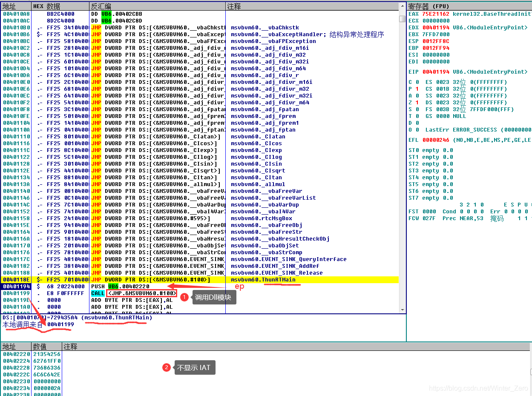Screen dimensions: 532x396
Task: Select the EBP register value 0012FF94
Action: click(x=436, y=48)
